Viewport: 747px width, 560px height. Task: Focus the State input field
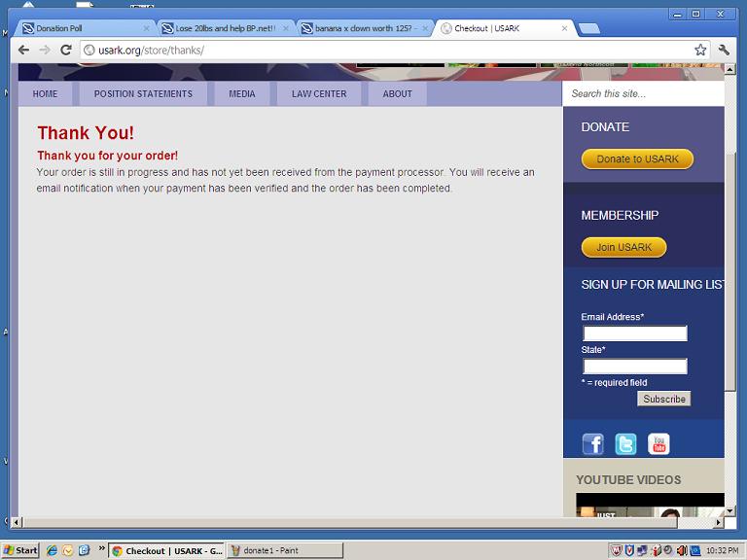click(635, 367)
